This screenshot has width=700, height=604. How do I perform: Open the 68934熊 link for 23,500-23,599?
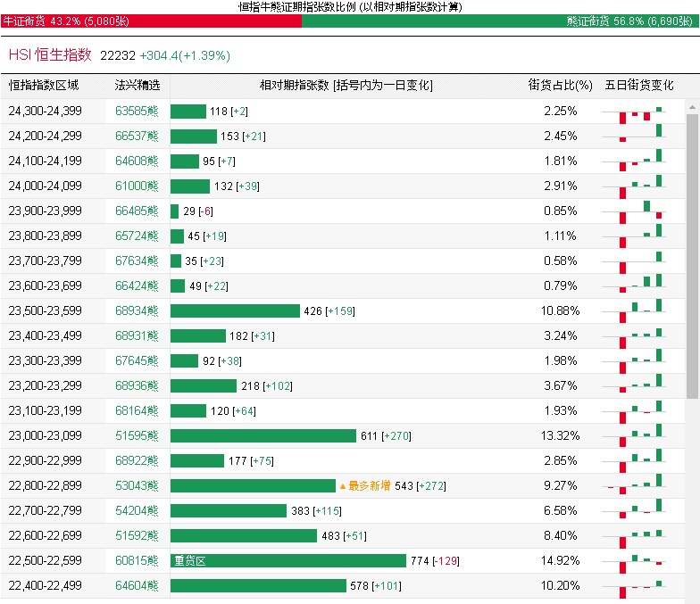tap(137, 311)
